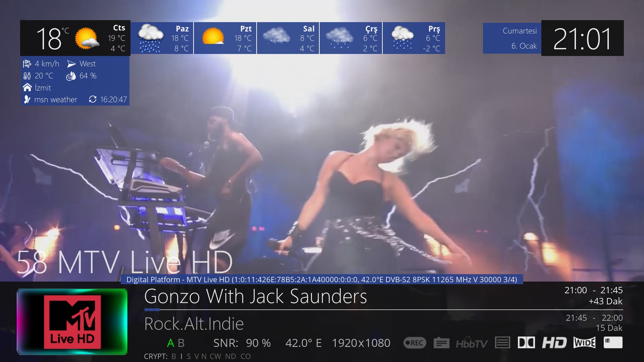Click the msn weather provider icon
The height and width of the screenshot is (362, 644).
click(x=27, y=100)
